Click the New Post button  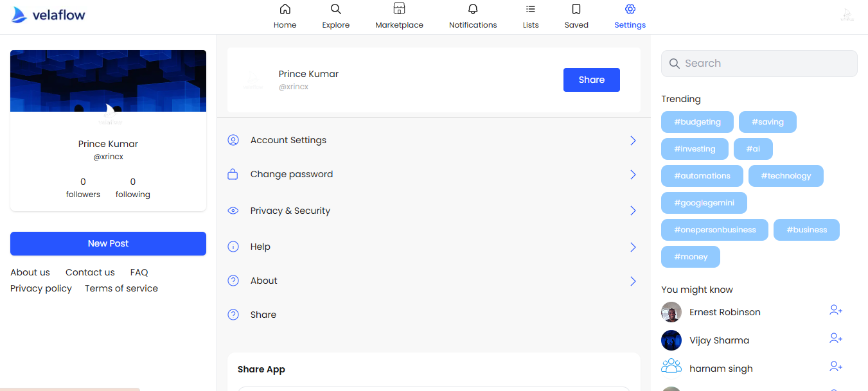(108, 244)
